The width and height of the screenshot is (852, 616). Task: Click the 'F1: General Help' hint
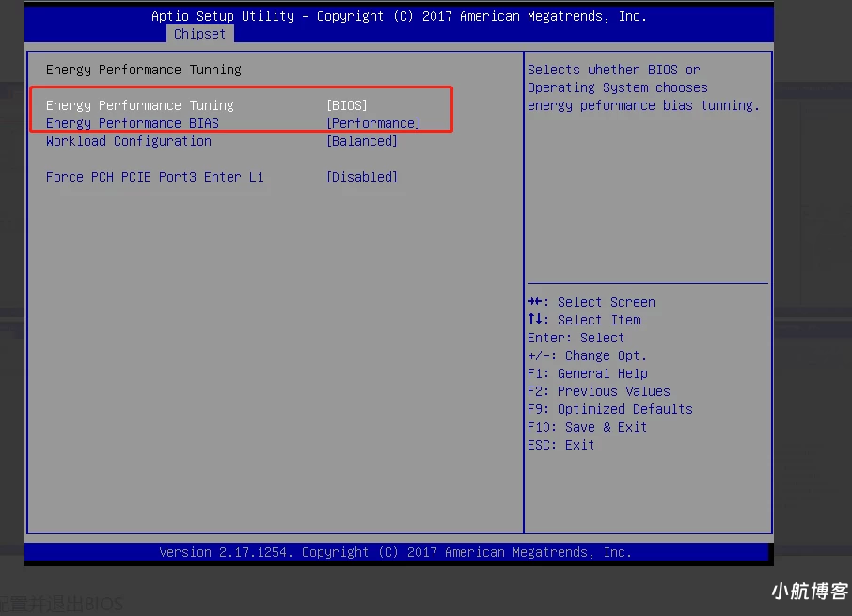click(588, 373)
